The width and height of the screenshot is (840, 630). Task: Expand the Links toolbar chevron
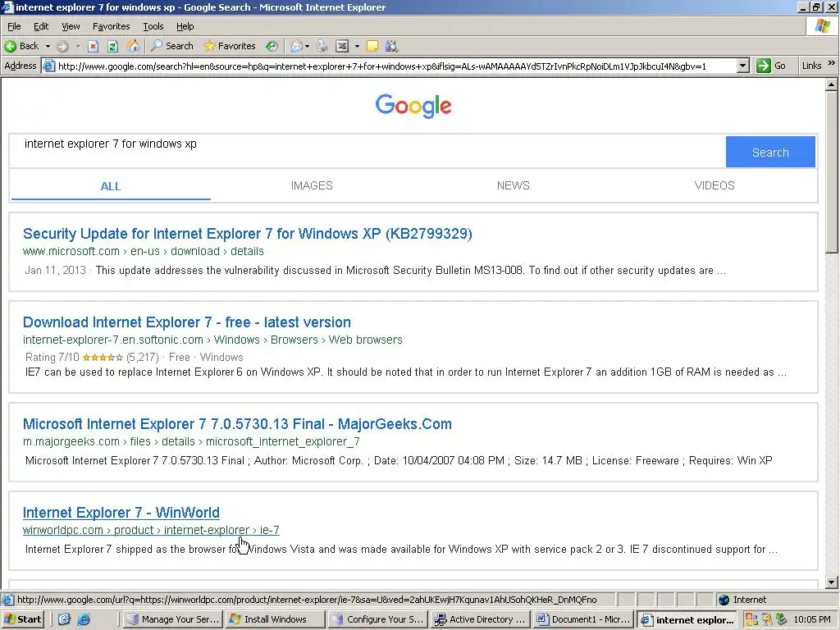[x=832, y=64]
